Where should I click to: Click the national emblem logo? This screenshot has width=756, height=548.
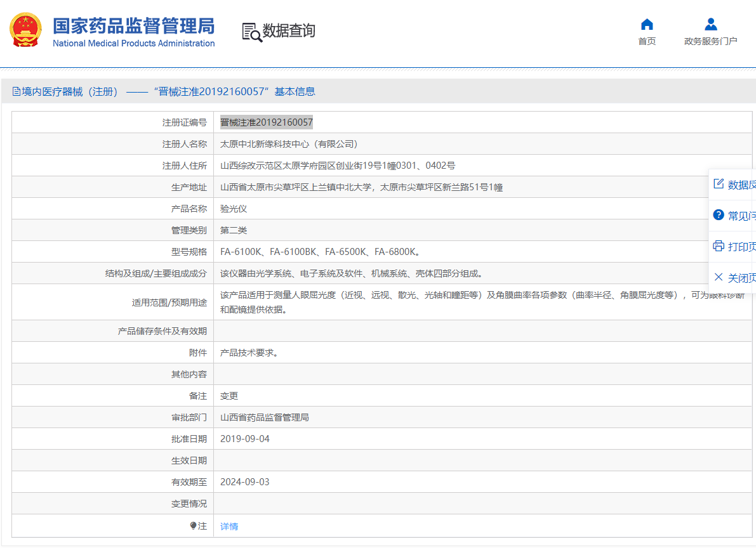(25, 30)
